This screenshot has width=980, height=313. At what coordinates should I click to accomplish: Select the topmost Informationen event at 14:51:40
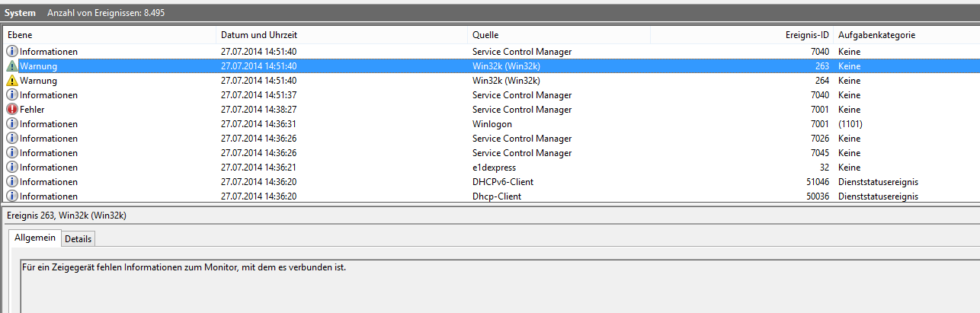tap(521, 52)
